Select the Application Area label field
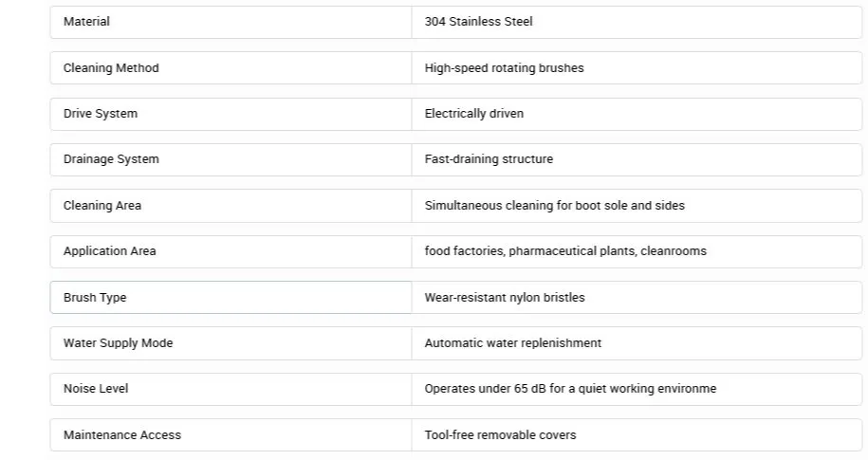Viewport: 868px width, 460px height. (x=231, y=251)
